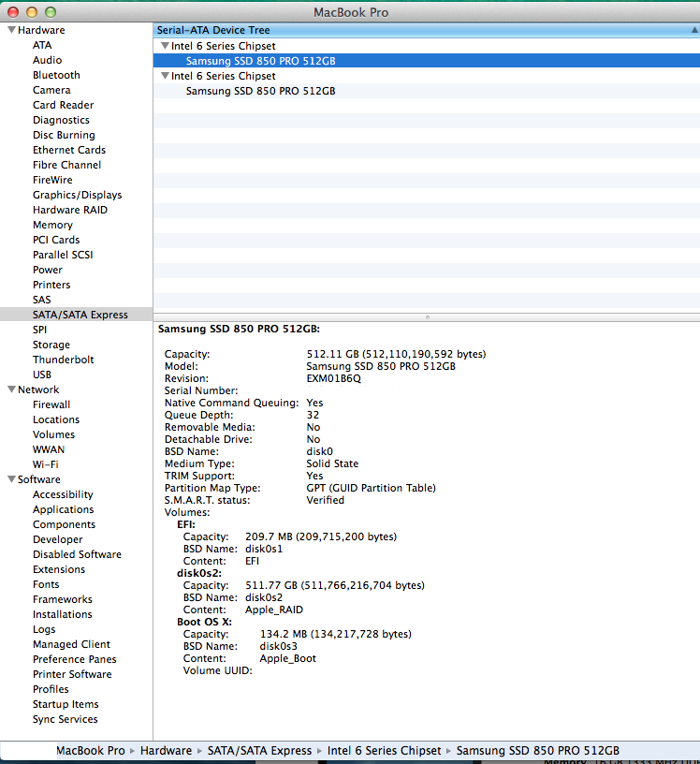
Task: Open Developer section
Action: (x=57, y=539)
